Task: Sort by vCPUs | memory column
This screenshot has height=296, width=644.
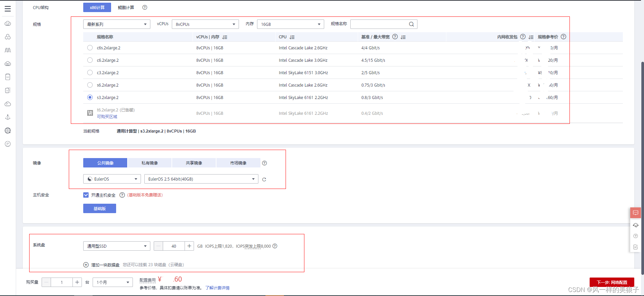Action: (225, 37)
